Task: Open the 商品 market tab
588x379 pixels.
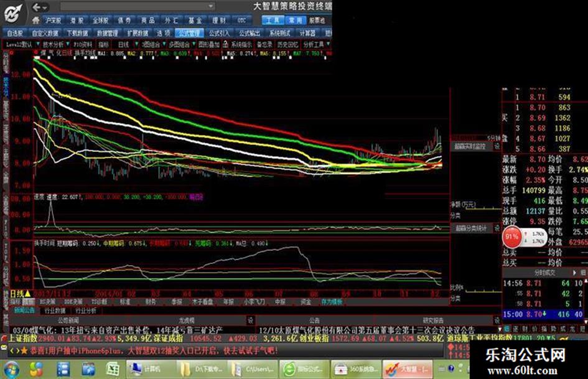Action: pos(147,21)
